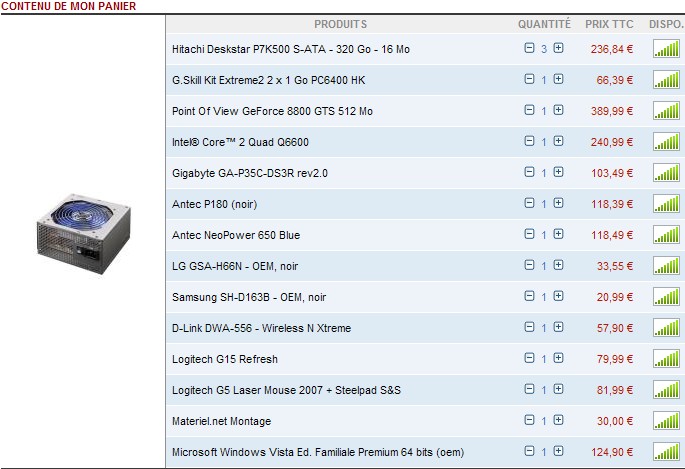Open G.Skill Kit Extreme2 product link
Screen dimensions: 685x469
click(269, 80)
